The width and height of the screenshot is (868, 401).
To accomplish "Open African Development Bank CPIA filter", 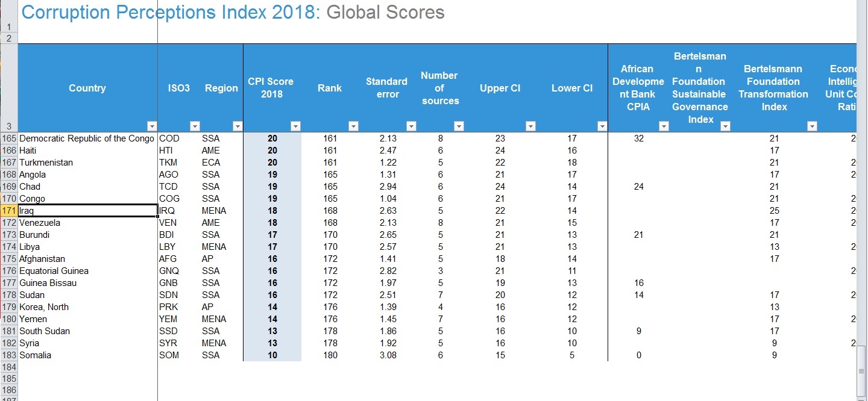I will click(664, 126).
